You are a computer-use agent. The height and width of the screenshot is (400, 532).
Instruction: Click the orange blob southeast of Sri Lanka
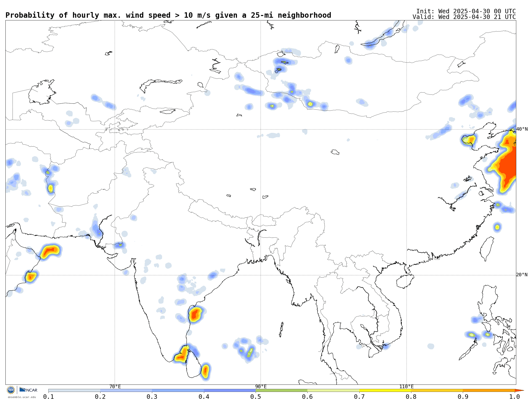coord(205,371)
